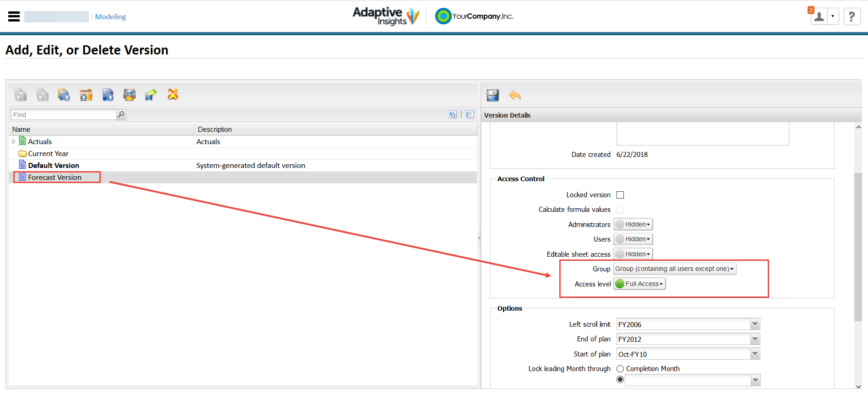Image resolution: width=868 pixels, height=410 pixels.
Task: Click the red X delete version icon
Action: pyautogui.click(x=173, y=95)
